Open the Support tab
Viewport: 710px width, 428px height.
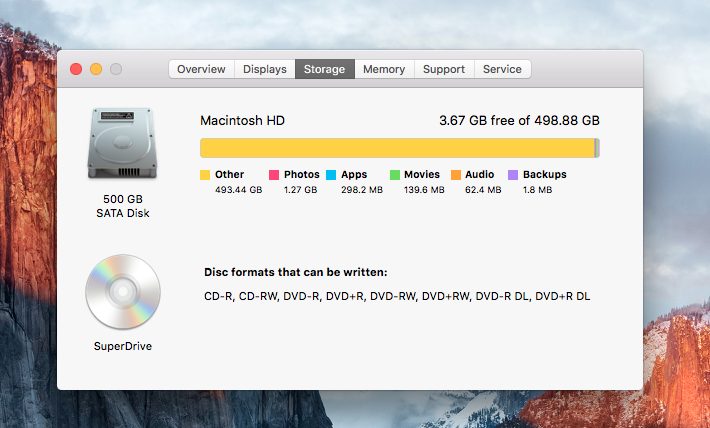(x=444, y=69)
